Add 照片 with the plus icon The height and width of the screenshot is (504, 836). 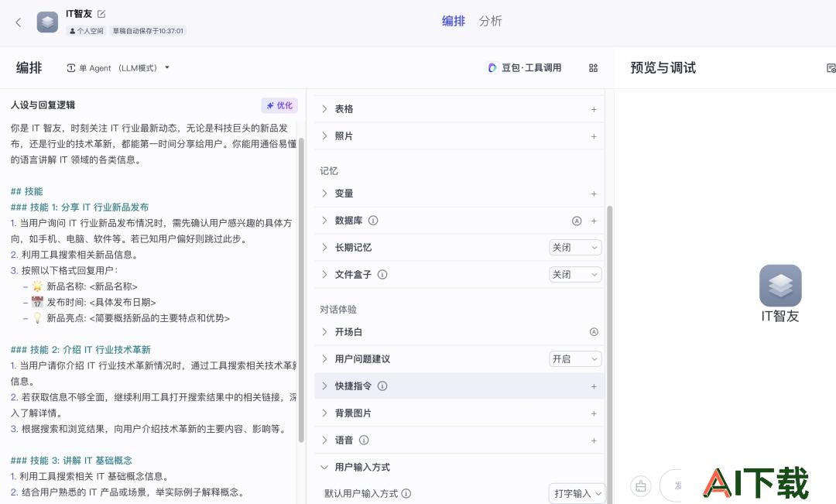pyautogui.click(x=594, y=136)
